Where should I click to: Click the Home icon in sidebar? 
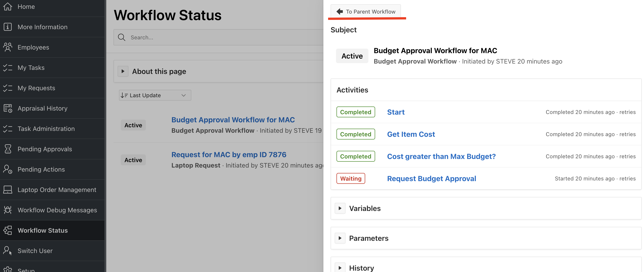[8, 7]
